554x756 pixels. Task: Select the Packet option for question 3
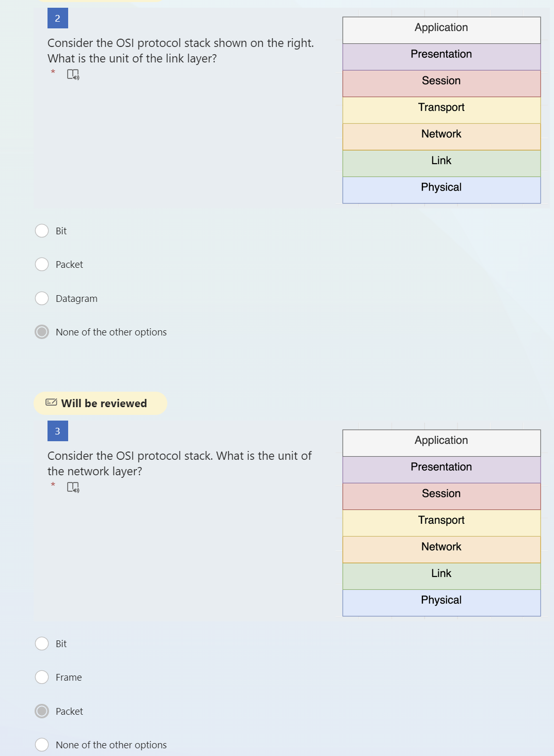click(x=41, y=711)
